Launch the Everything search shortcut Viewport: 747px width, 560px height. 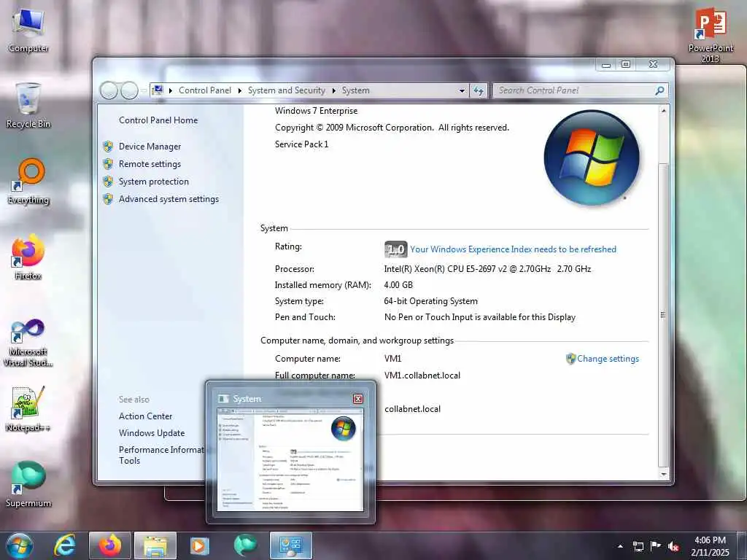coord(28,182)
